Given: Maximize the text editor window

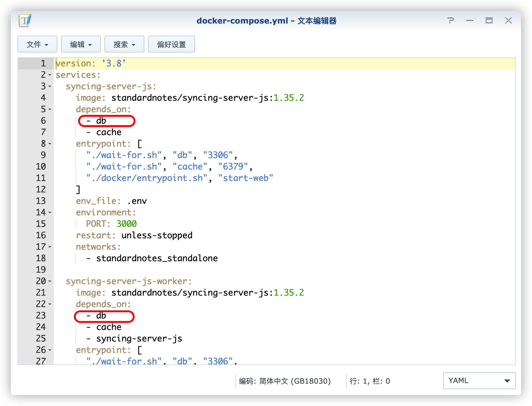Looking at the screenshot, I should [489, 21].
